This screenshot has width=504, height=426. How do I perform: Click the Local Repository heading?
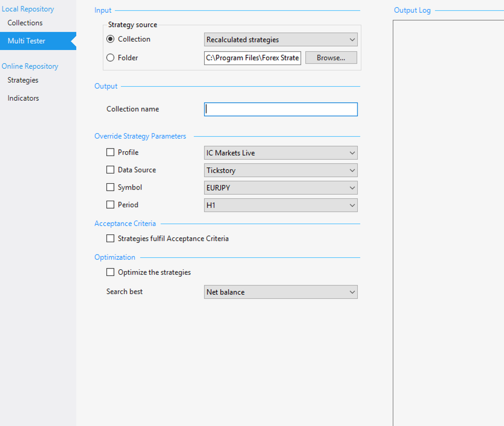(28, 9)
